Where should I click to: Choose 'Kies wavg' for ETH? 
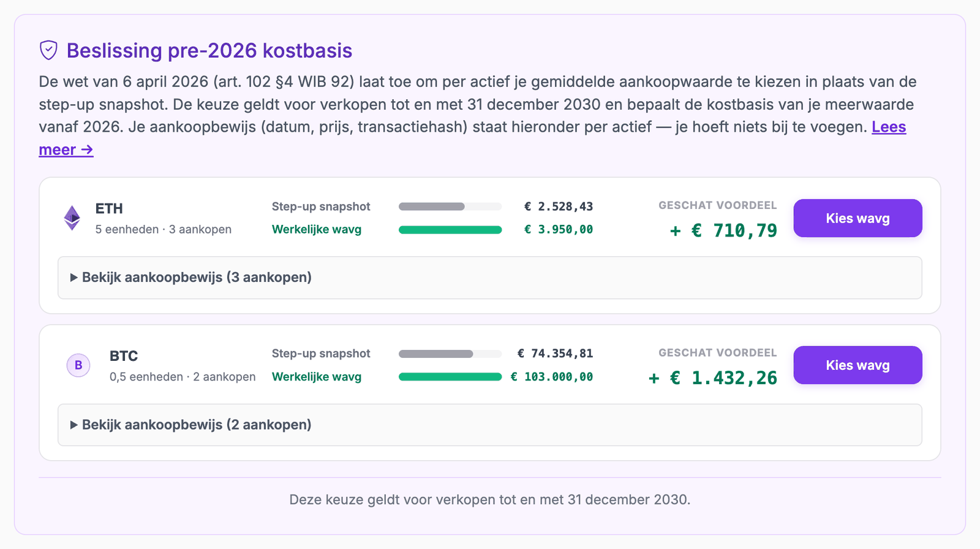click(858, 218)
